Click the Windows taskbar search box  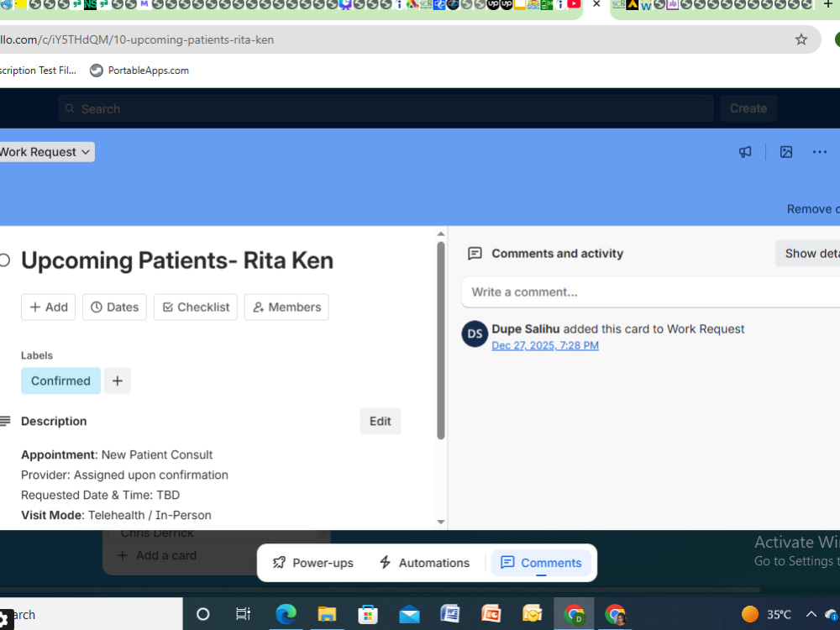(x=91, y=615)
